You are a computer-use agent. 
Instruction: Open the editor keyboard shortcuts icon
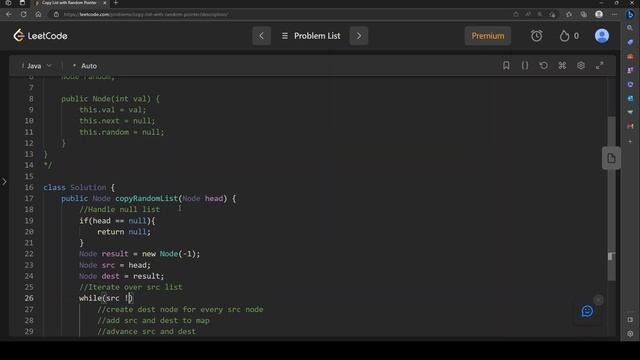pos(562,65)
